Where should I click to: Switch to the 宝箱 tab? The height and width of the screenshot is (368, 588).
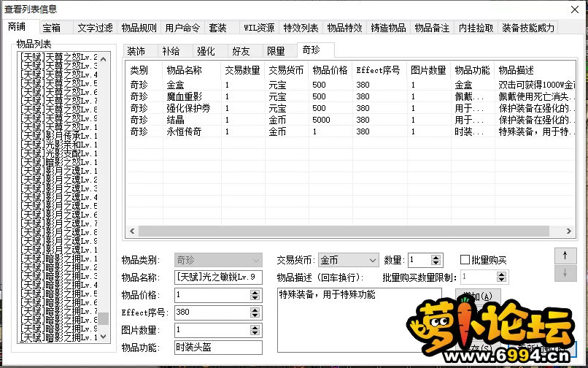pyautogui.click(x=52, y=28)
